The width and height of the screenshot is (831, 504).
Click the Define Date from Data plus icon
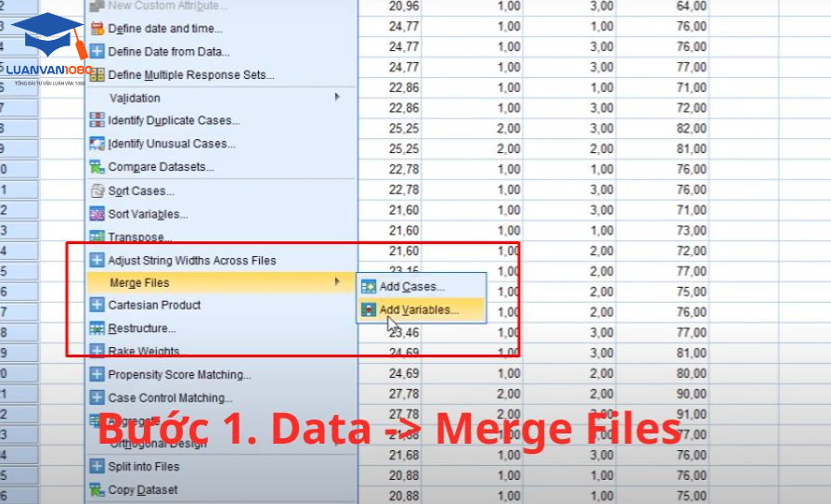coord(97,51)
